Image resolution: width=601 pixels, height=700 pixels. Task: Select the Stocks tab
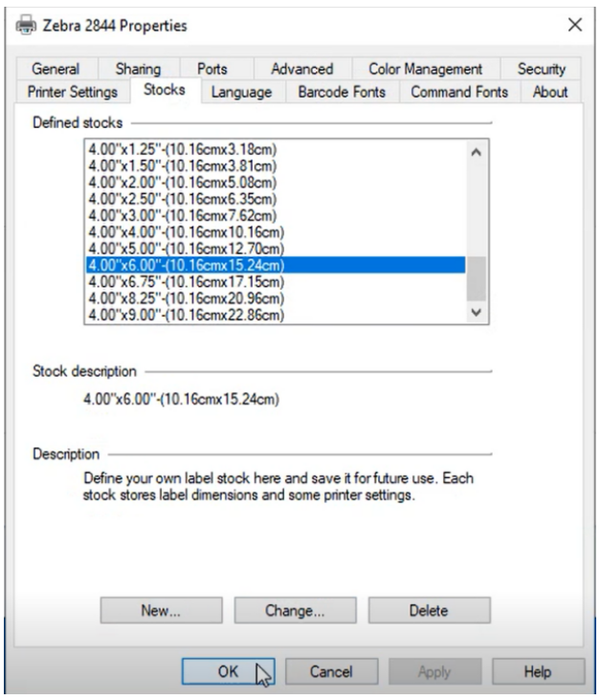165,90
